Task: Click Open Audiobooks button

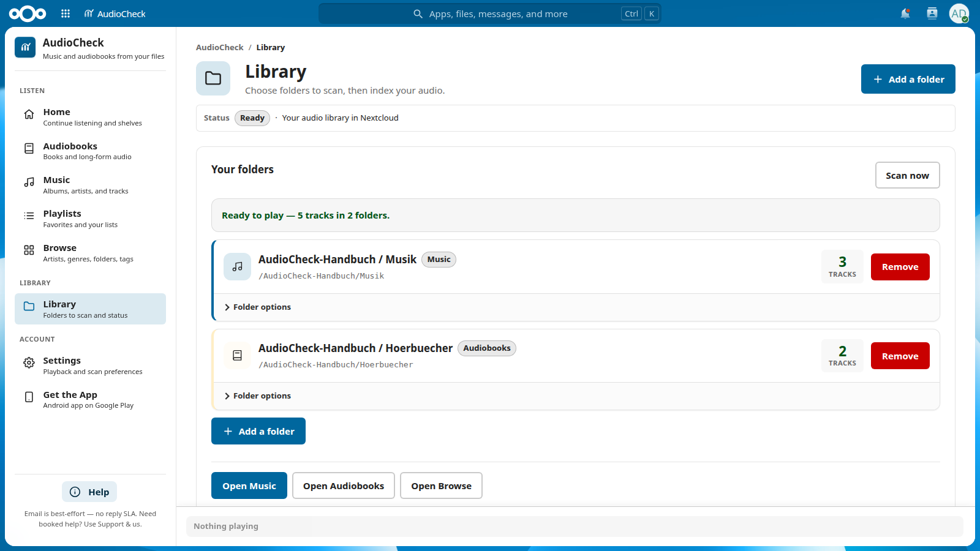Action: pos(344,485)
